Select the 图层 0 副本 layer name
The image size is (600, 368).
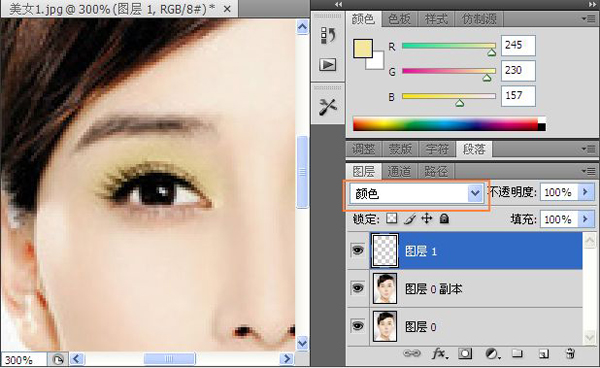tap(433, 289)
